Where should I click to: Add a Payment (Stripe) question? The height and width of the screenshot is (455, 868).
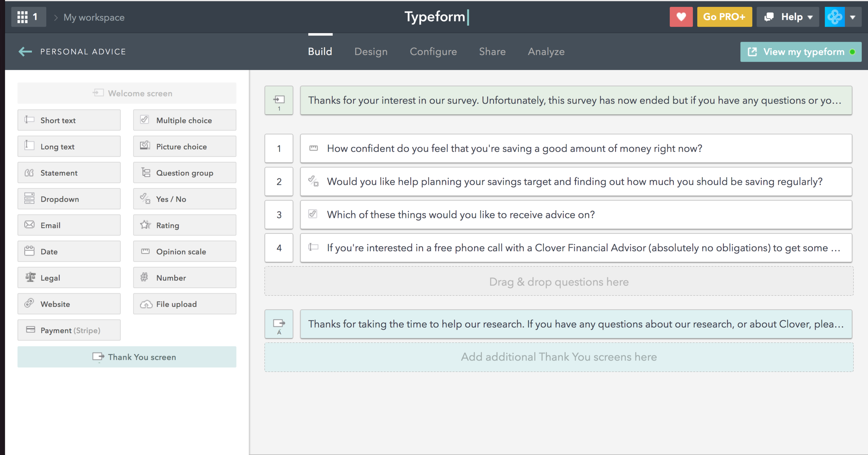click(69, 330)
